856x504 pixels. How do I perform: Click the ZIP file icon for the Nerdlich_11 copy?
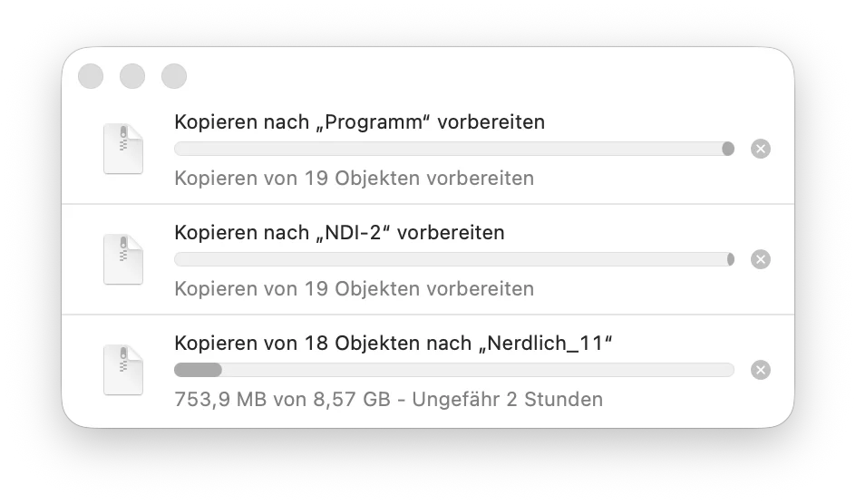click(x=123, y=370)
